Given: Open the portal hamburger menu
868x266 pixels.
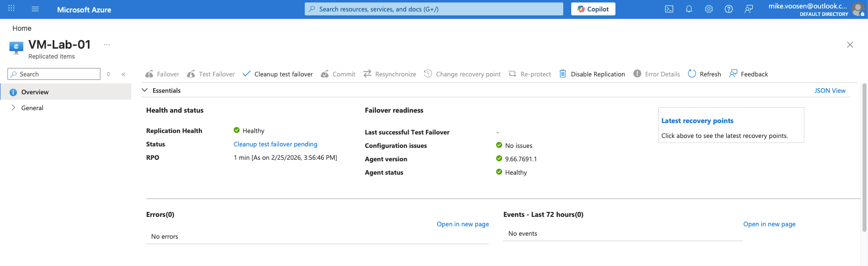Looking at the screenshot, I should (x=35, y=9).
